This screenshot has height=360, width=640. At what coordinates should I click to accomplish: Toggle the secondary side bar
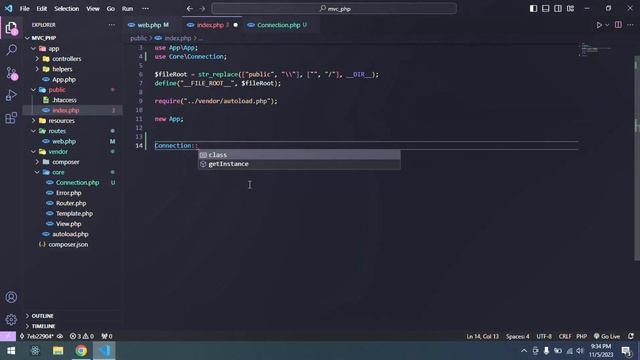(x=558, y=9)
